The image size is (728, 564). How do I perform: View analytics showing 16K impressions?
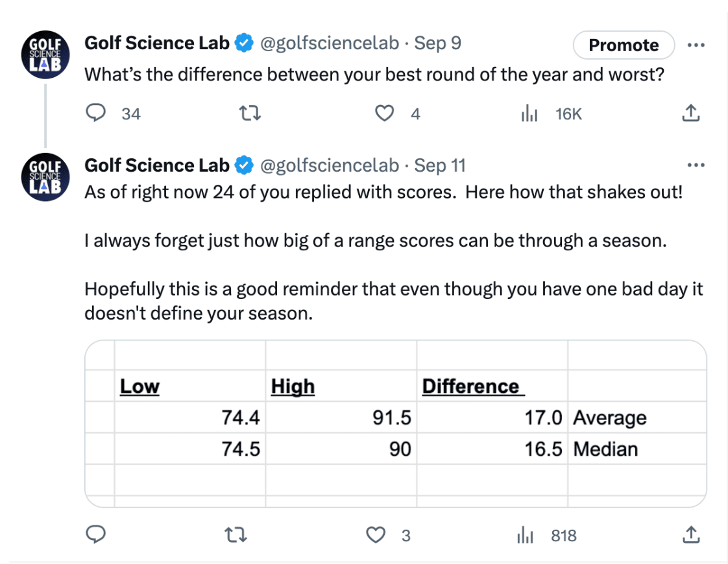click(529, 113)
